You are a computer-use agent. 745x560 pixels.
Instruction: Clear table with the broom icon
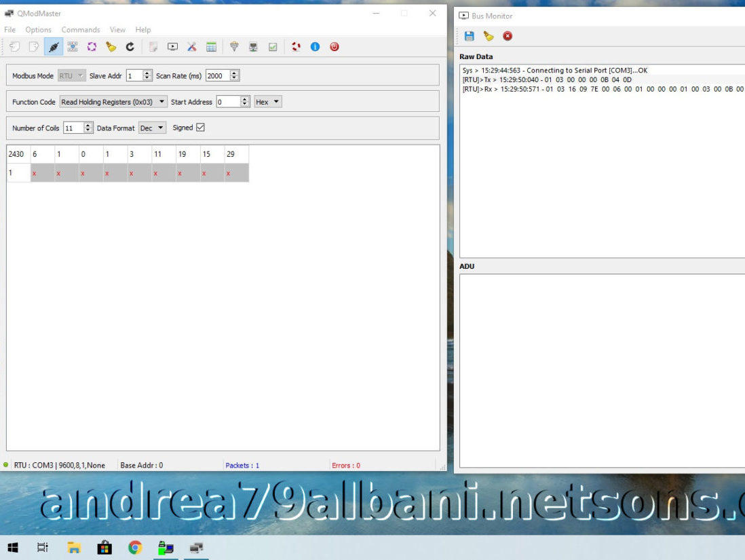(x=111, y=47)
